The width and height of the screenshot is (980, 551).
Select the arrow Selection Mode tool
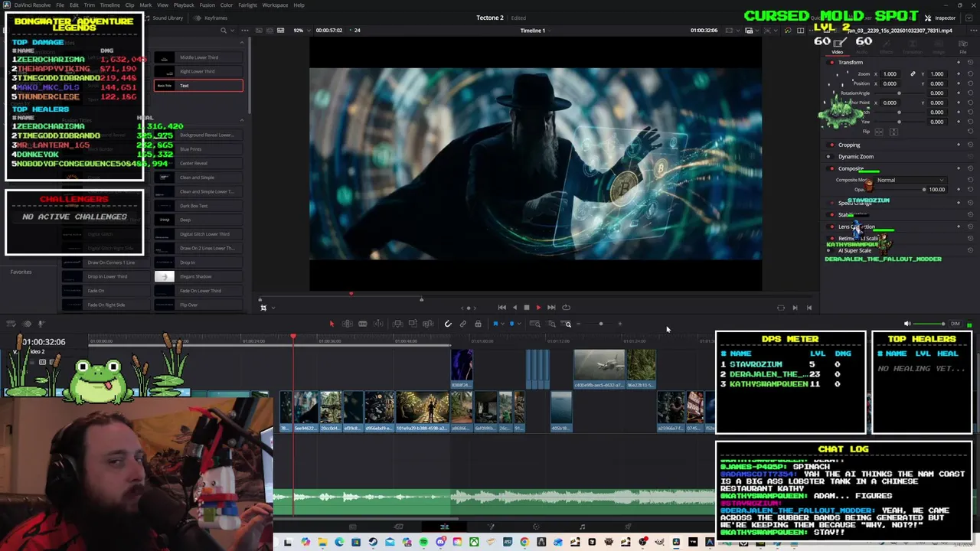pos(332,324)
